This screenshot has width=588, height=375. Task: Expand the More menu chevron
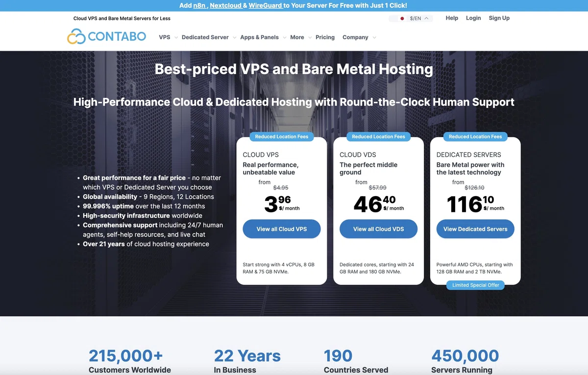point(310,37)
